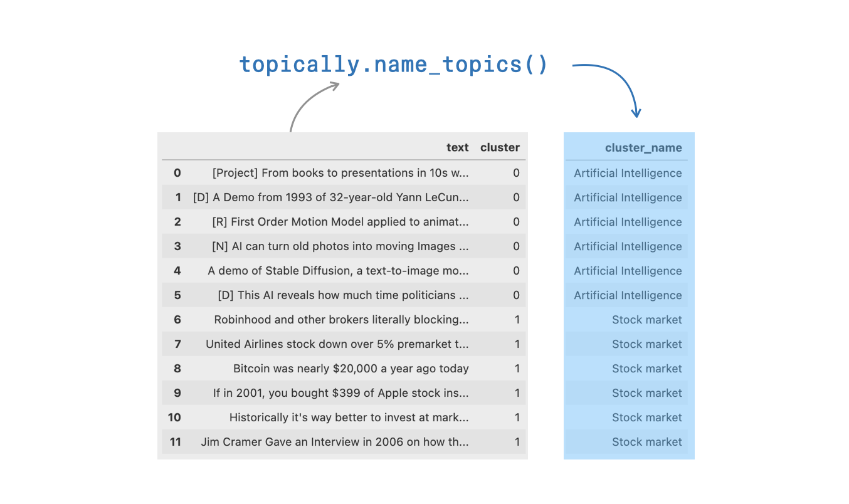Click "Stock market" beside the Historically row
Image resolution: width=849 pixels, height=504 pixels.
click(x=647, y=417)
